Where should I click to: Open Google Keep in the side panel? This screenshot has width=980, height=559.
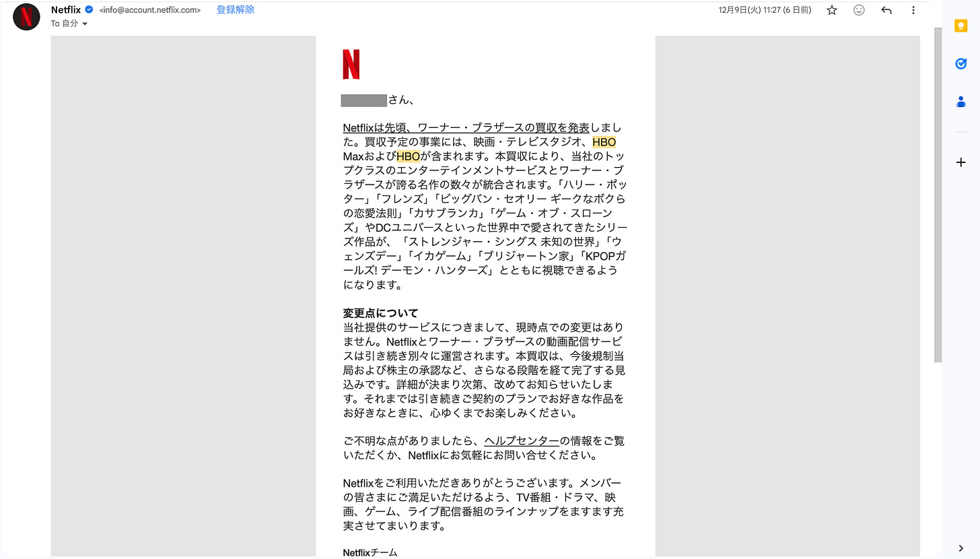(960, 26)
